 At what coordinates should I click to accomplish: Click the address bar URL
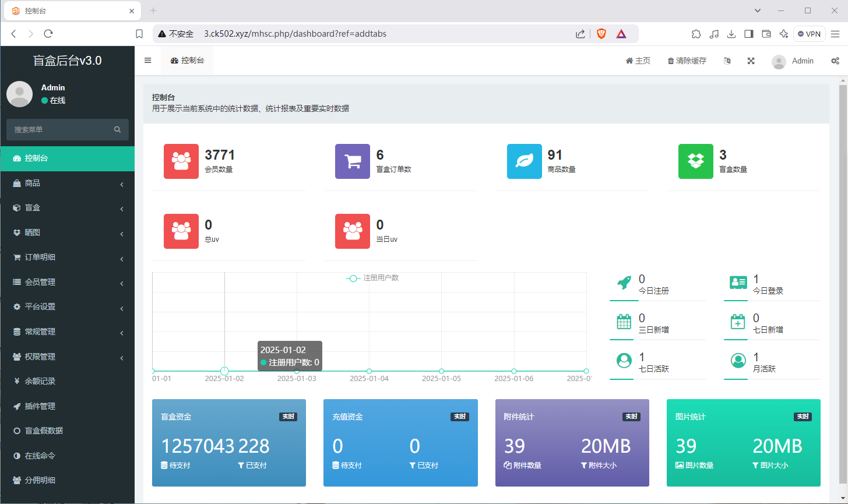tap(295, 34)
